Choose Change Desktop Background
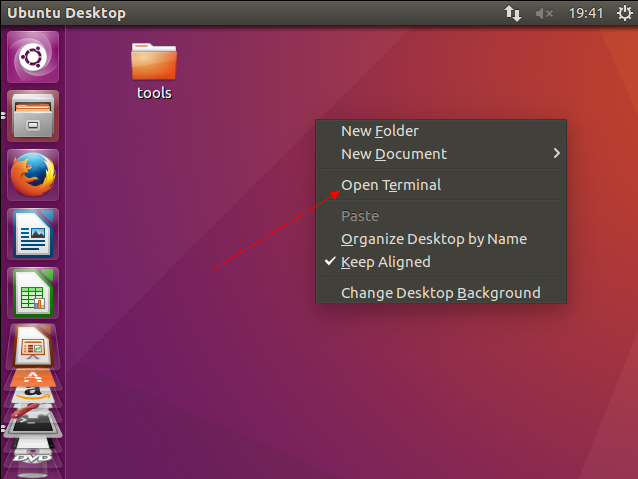Screen dimensions: 638x479 coord(441,293)
